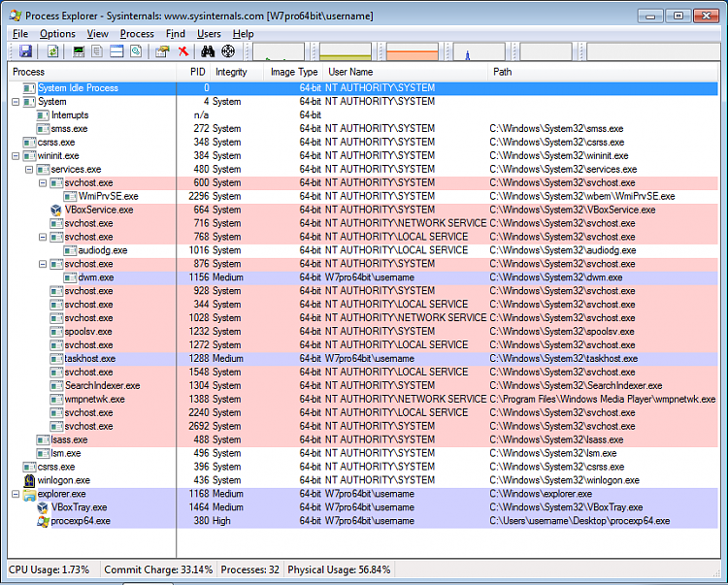Open the Find menu

175,34
